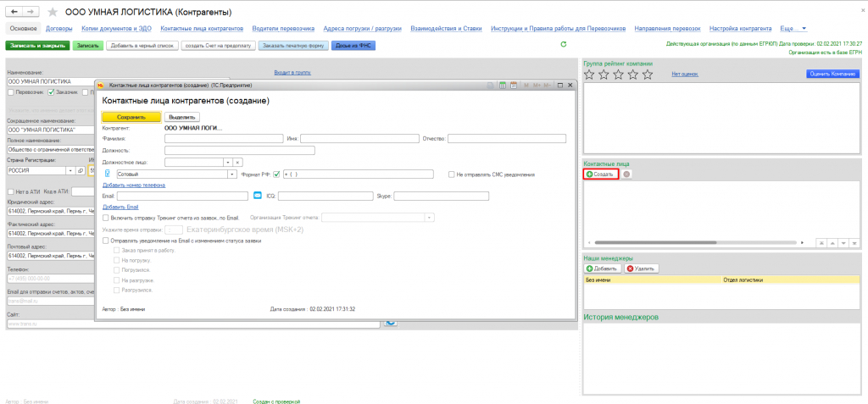
Task: Click Удалить in Наши менеджеры panel
Action: point(642,268)
